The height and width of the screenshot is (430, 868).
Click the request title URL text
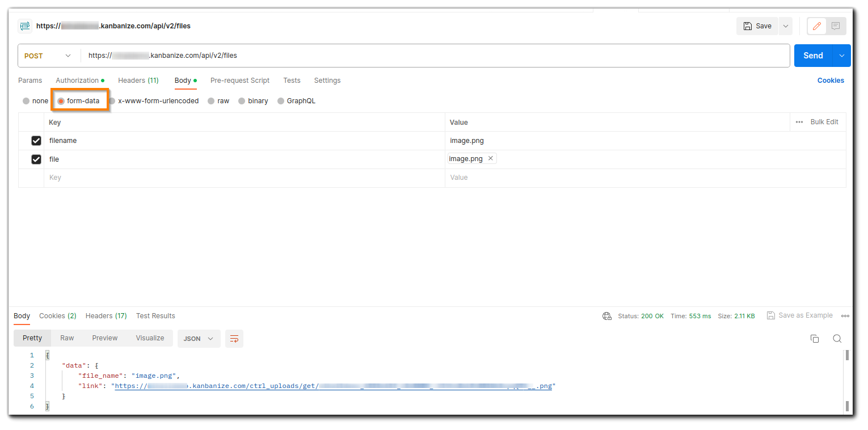pos(113,26)
